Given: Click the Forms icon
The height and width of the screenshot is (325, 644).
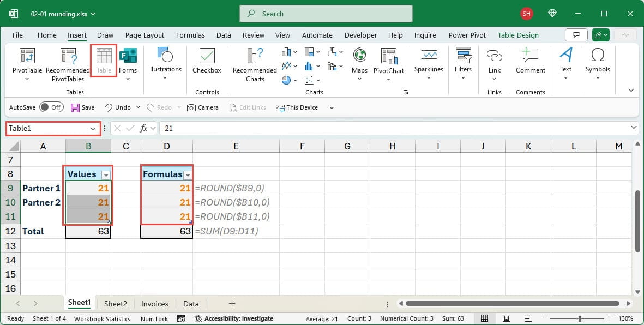Looking at the screenshot, I should 128,57.
